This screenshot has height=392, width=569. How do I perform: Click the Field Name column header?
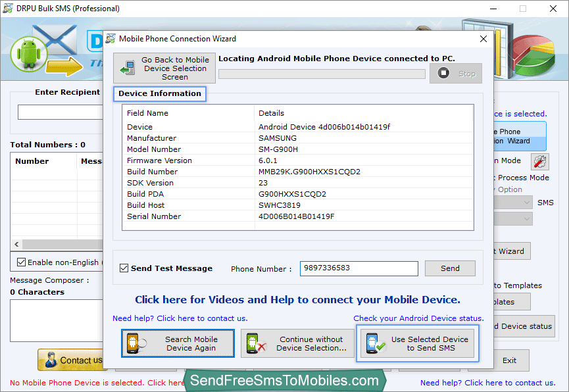pos(188,113)
